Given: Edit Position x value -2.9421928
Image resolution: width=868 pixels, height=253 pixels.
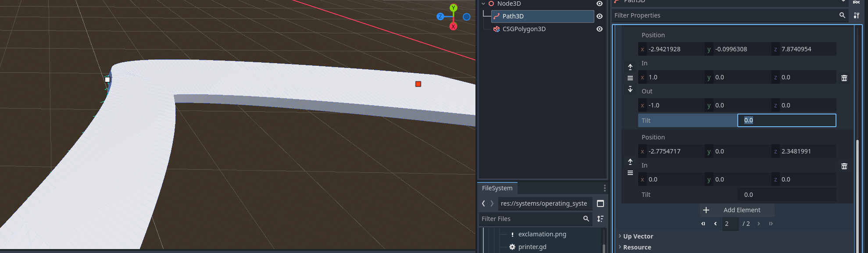Looking at the screenshot, I should pyautogui.click(x=671, y=49).
